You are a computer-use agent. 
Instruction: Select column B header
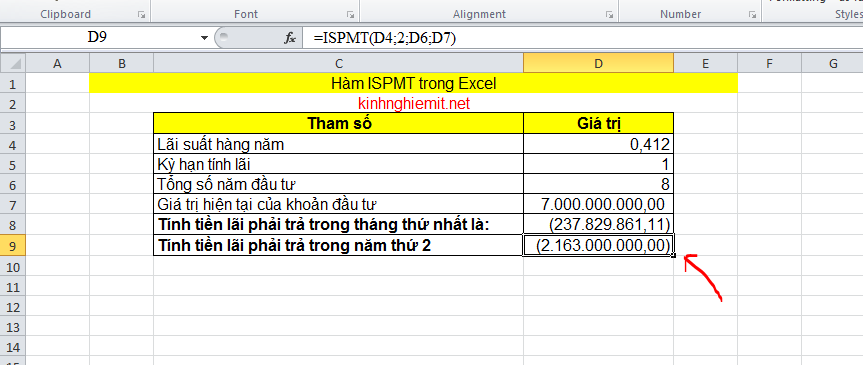pos(122,63)
